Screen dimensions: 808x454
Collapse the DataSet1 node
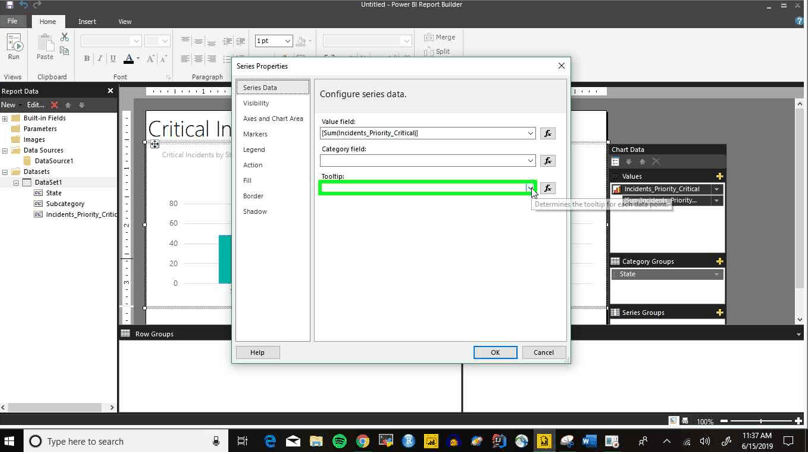coord(16,182)
